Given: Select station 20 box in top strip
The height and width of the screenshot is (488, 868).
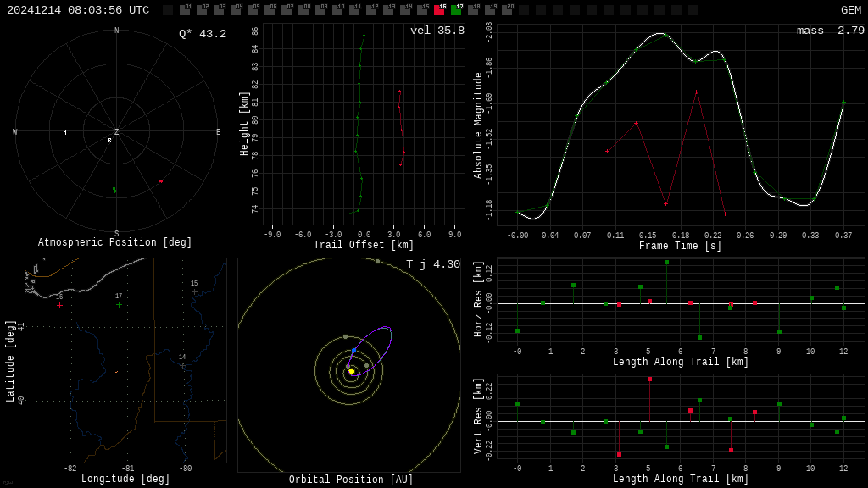Looking at the screenshot, I should [507, 10].
